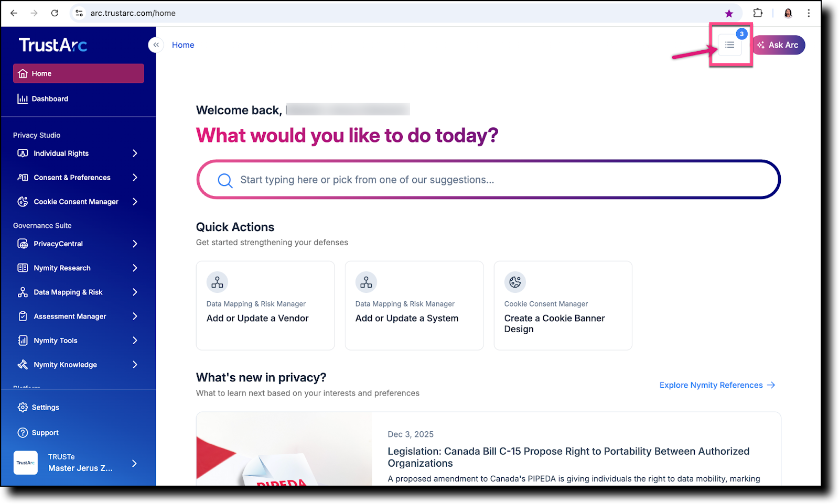The image size is (839, 504).
Task: Click the 'Quick Actions' heading
Action: pyautogui.click(x=235, y=227)
